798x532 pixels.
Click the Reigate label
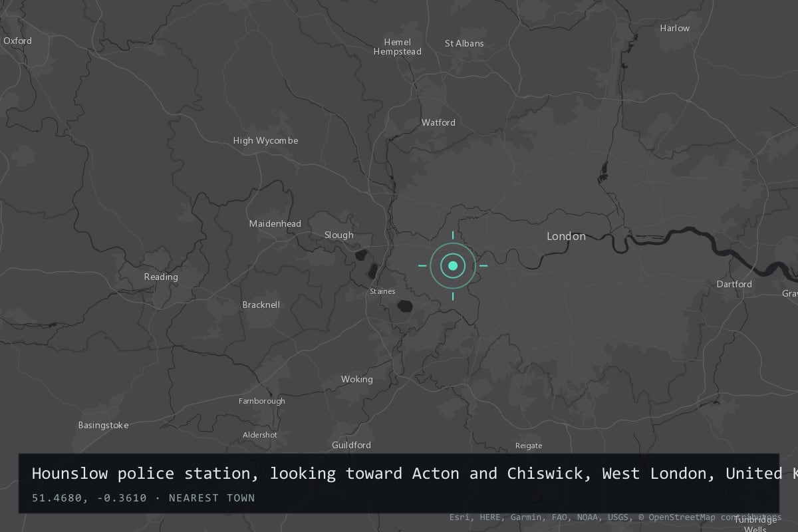(529, 446)
